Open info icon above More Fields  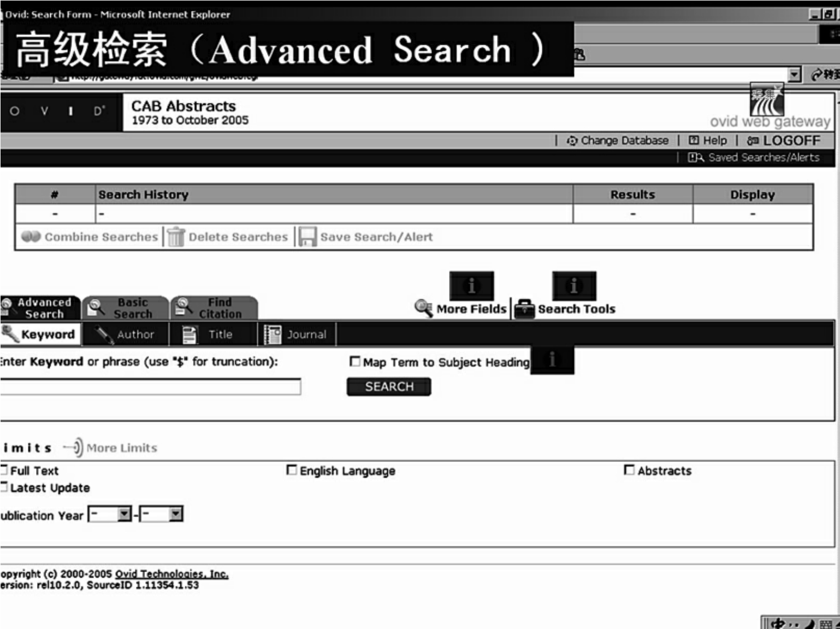click(x=471, y=285)
